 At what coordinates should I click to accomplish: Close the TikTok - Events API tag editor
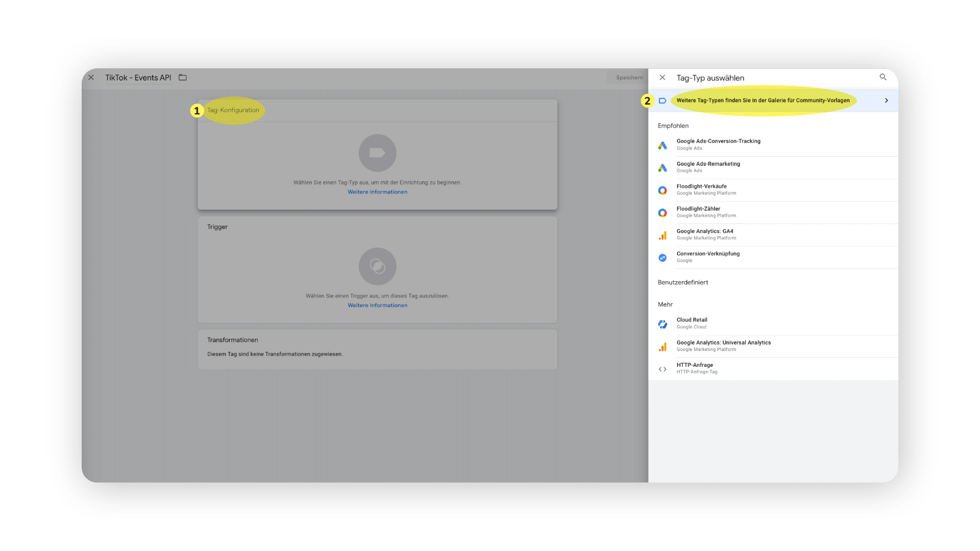pyautogui.click(x=91, y=78)
